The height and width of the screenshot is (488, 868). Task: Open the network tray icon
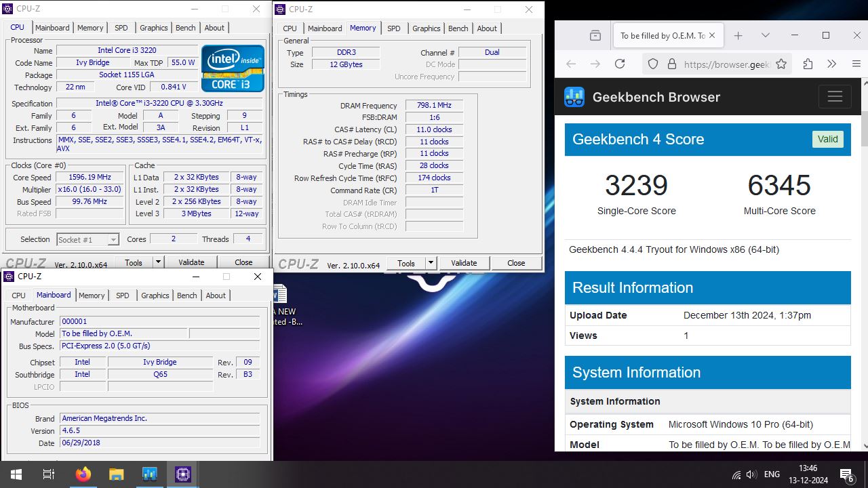click(736, 474)
